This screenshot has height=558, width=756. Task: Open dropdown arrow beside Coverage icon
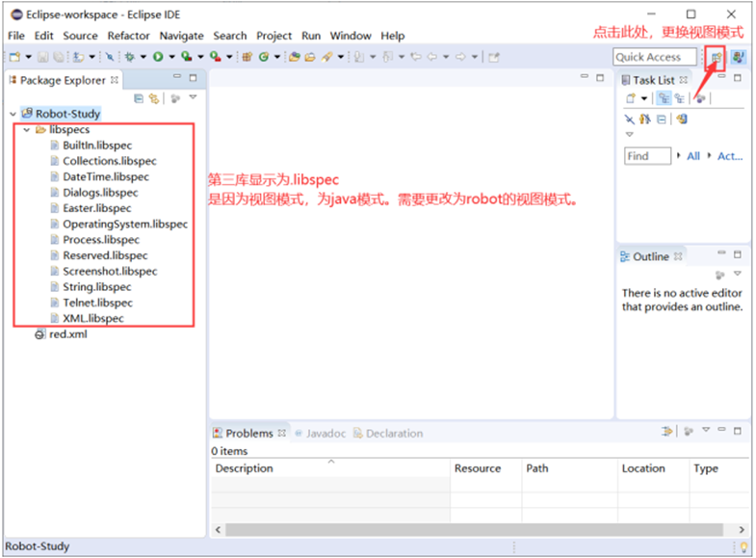pyautogui.click(x=200, y=57)
